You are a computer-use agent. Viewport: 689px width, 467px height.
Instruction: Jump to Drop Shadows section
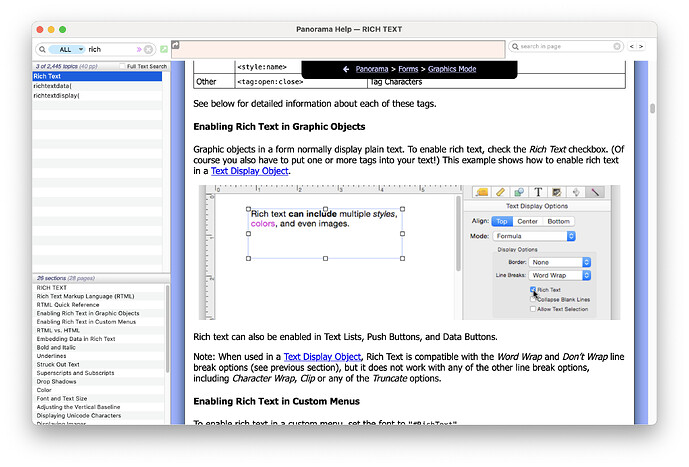[x=56, y=382]
